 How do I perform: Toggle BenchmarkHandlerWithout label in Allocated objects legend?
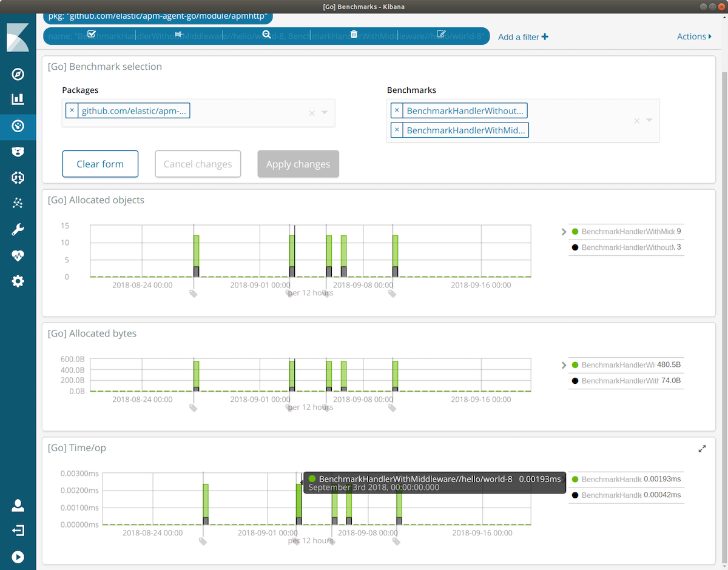coord(628,247)
